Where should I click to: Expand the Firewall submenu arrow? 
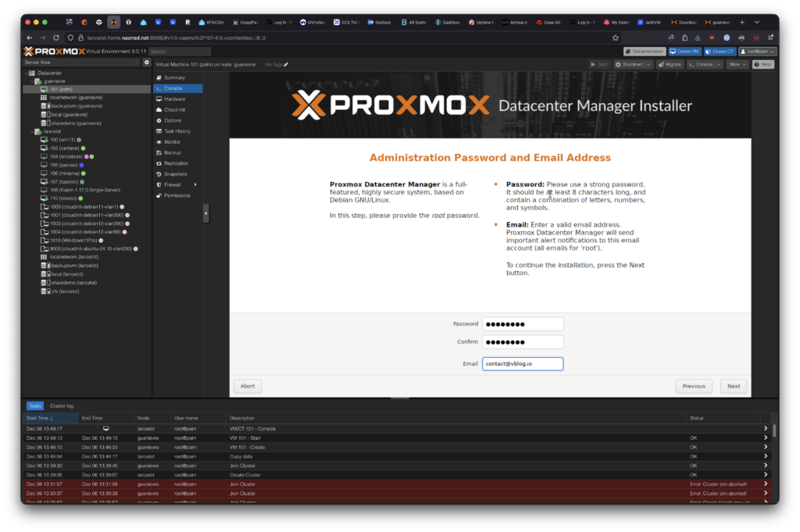click(x=195, y=184)
